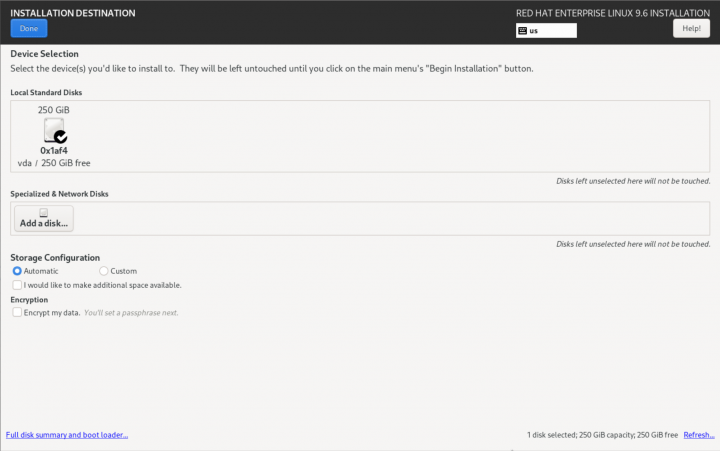The height and width of the screenshot is (451, 720).
Task: Enable 'I would like to make additional space available'
Action: [17, 285]
